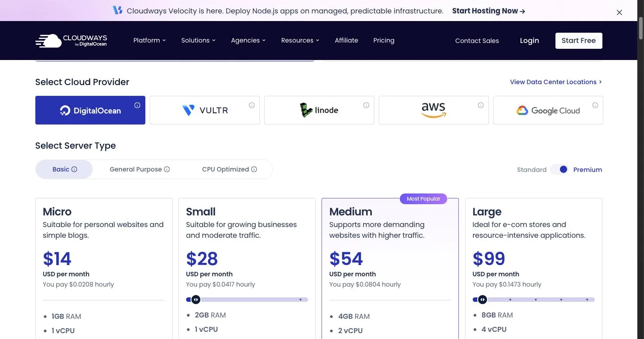
Task: Click the Small plan slider handle
Action: click(x=196, y=300)
